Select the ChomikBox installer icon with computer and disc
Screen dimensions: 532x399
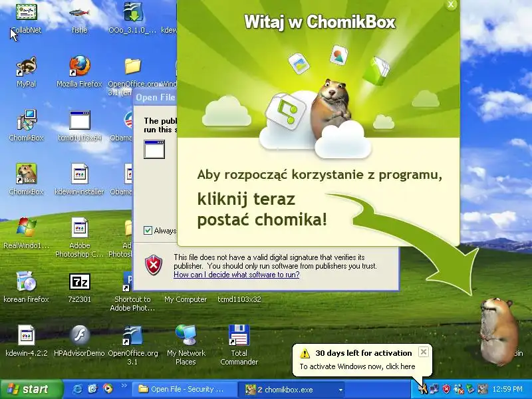pyautogui.click(x=26, y=120)
